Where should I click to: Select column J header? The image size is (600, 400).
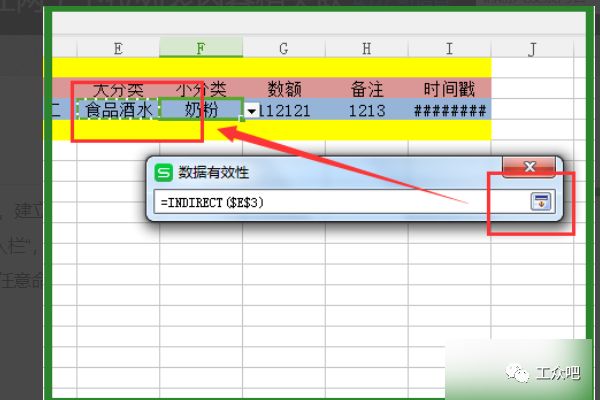point(532,48)
